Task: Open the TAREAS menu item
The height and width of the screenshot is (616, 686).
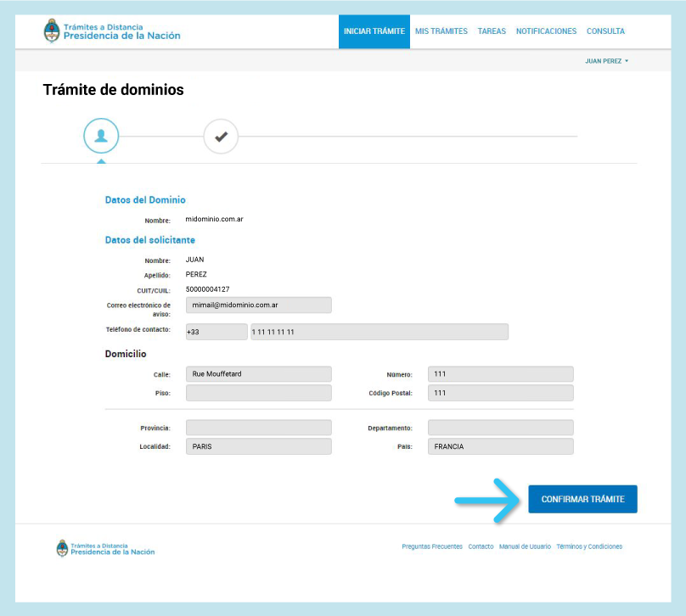Action: point(492,31)
